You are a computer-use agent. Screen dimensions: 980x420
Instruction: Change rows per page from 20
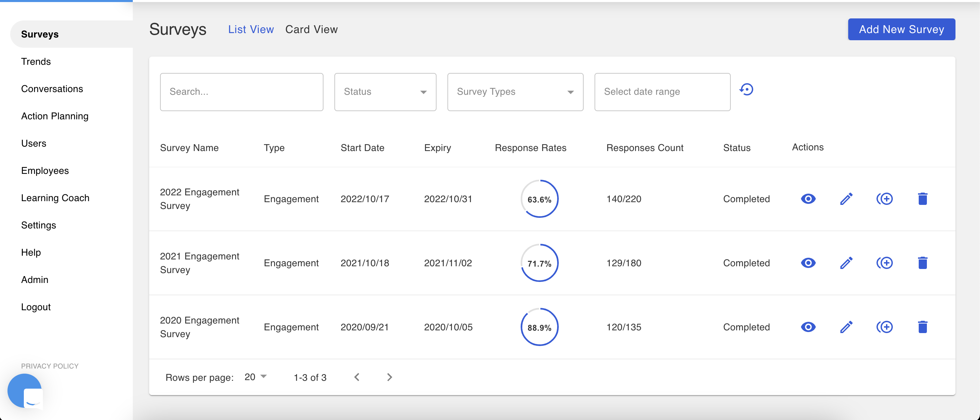pos(255,377)
